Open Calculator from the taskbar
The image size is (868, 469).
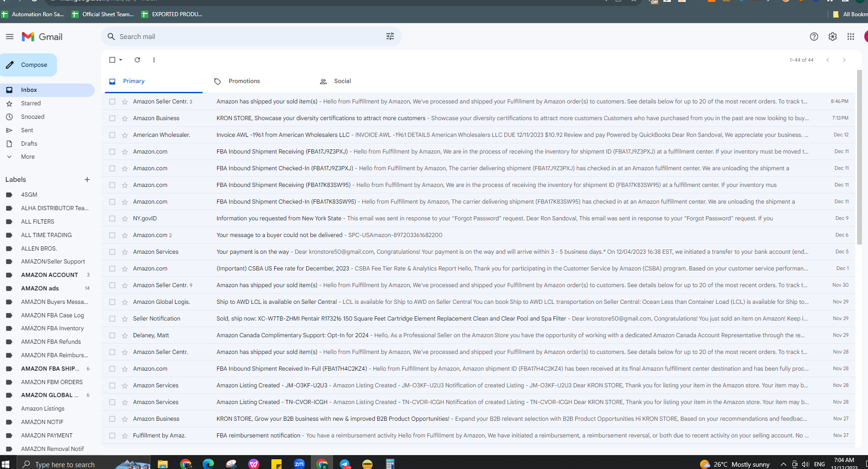click(390, 463)
